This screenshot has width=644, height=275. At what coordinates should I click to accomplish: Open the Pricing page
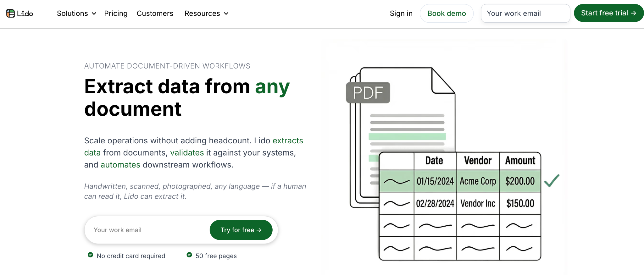point(116,14)
